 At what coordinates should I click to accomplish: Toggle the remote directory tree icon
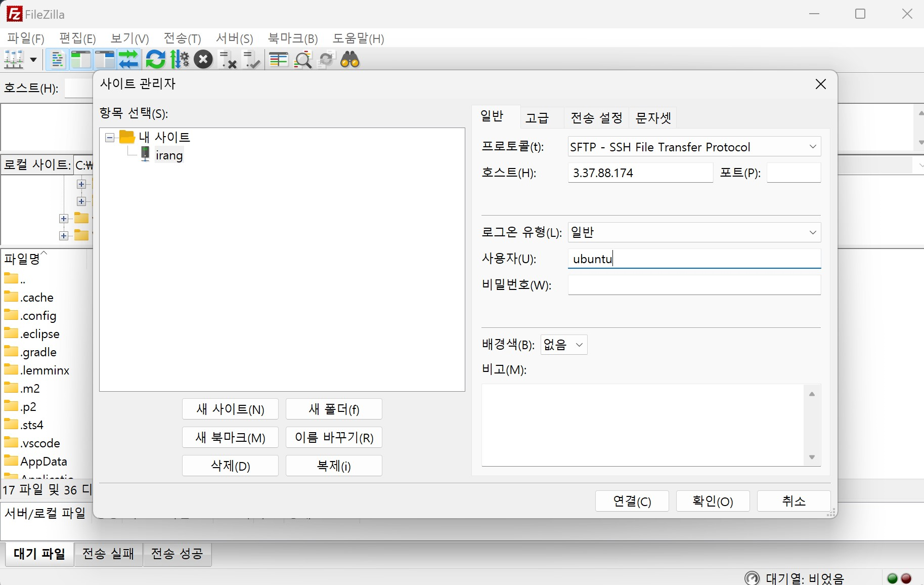pos(105,60)
